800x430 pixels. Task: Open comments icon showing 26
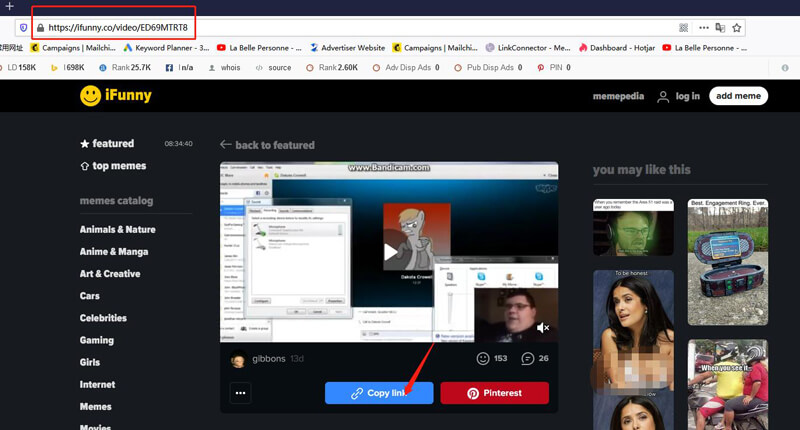pyautogui.click(x=528, y=359)
